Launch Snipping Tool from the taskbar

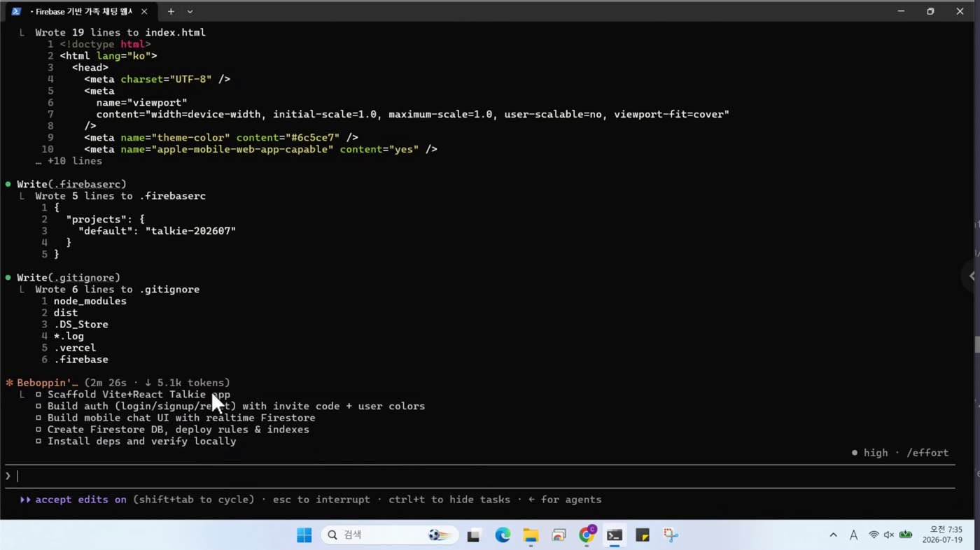[x=671, y=535]
